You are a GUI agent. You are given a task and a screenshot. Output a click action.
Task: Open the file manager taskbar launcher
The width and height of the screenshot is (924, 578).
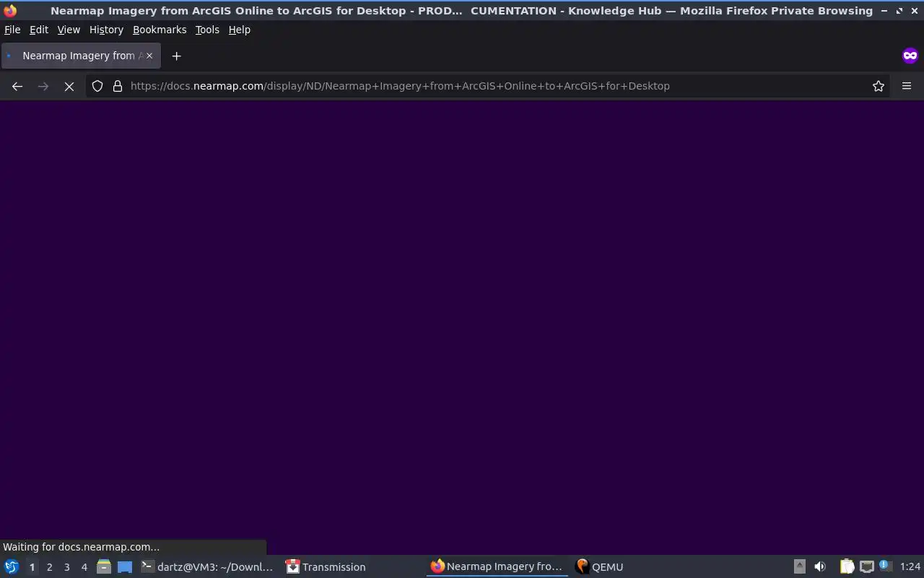click(103, 567)
